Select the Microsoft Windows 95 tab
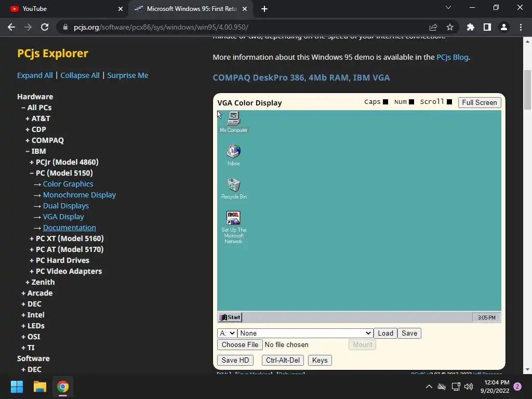Screen dimensions: 532x399 pos(191,9)
